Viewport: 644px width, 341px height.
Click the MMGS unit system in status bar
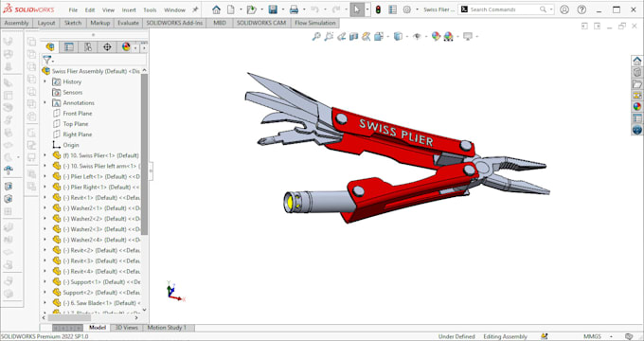(x=592, y=336)
